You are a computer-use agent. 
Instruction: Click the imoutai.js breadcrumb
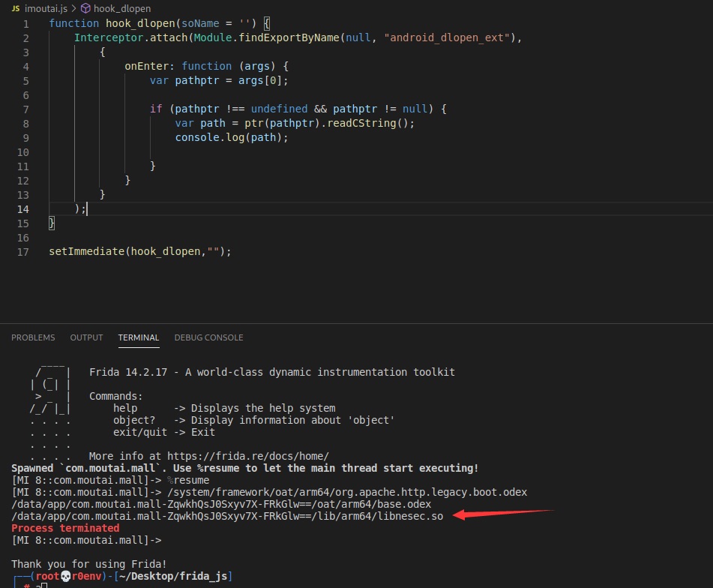[46, 8]
